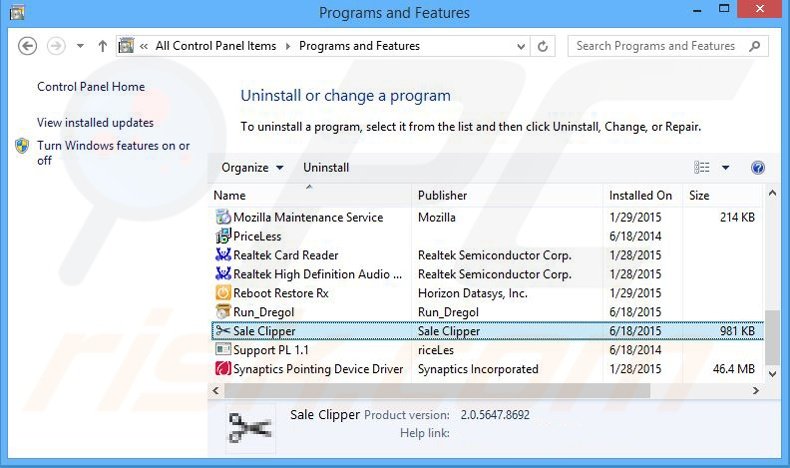Viewport: 790px width, 468px height.
Task: Refresh the Programs and Features list
Action: (543, 46)
